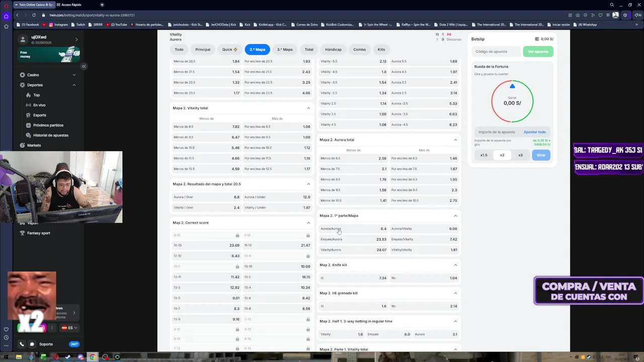Select the x2 multiplier option

pyautogui.click(x=502, y=155)
